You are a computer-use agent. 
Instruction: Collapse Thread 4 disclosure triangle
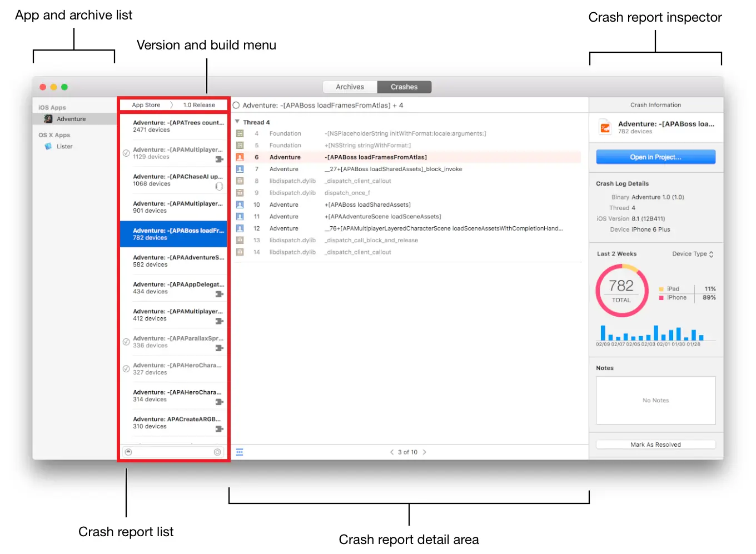coord(237,122)
